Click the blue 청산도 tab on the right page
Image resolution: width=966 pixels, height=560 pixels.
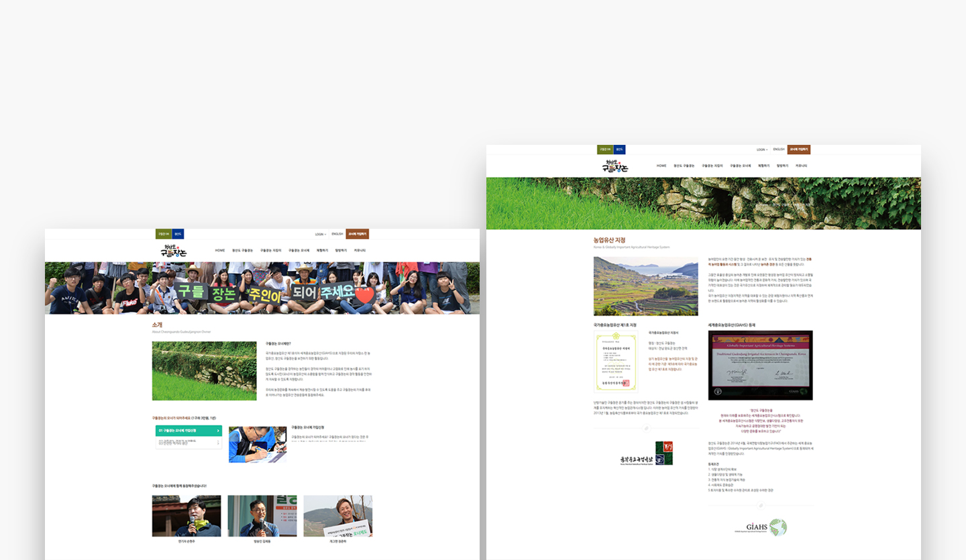click(x=619, y=150)
